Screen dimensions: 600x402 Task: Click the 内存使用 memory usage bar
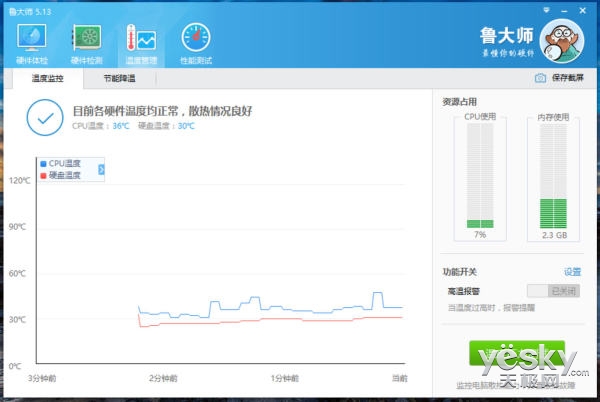click(x=553, y=176)
